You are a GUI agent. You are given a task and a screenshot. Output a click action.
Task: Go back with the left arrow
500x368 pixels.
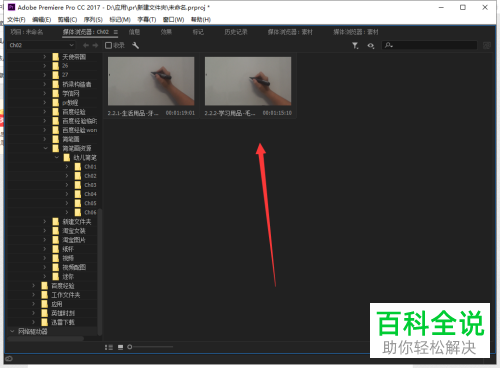coord(86,45)
